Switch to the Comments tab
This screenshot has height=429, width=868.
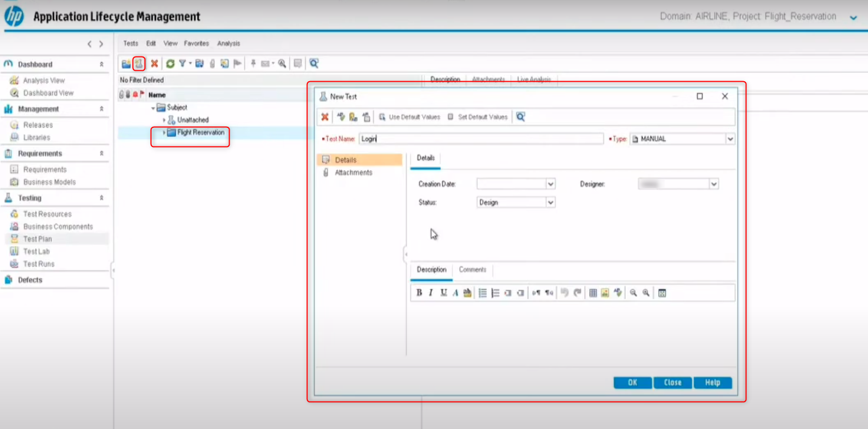[472, 270]
